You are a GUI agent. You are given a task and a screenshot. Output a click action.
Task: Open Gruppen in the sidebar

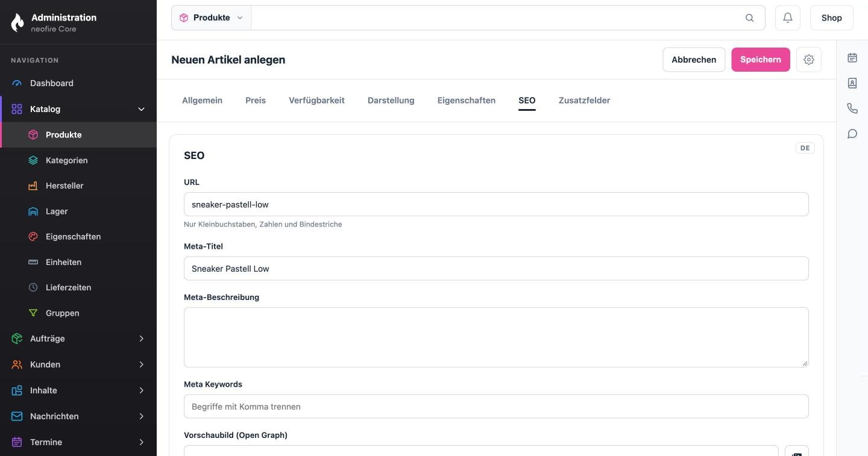(x=78, y=313)
